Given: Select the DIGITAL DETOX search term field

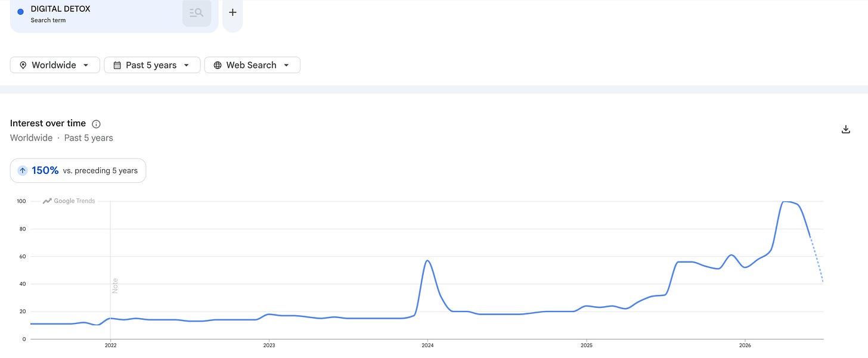Looking at the screenshot, I should click(x=114, y=15).
